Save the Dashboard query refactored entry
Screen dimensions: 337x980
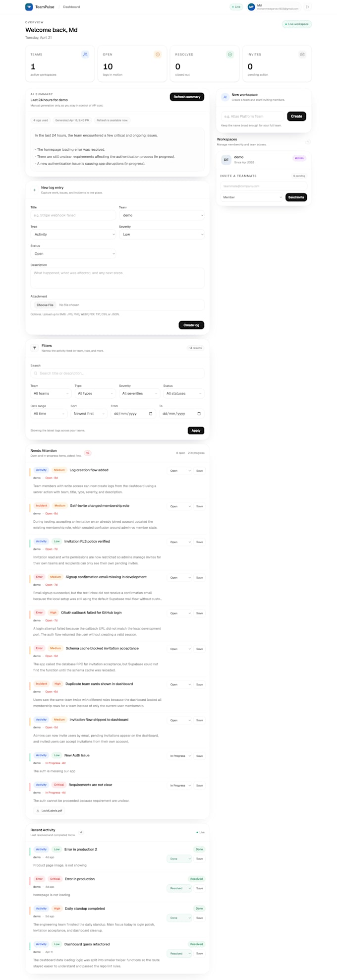pos(199,953)
